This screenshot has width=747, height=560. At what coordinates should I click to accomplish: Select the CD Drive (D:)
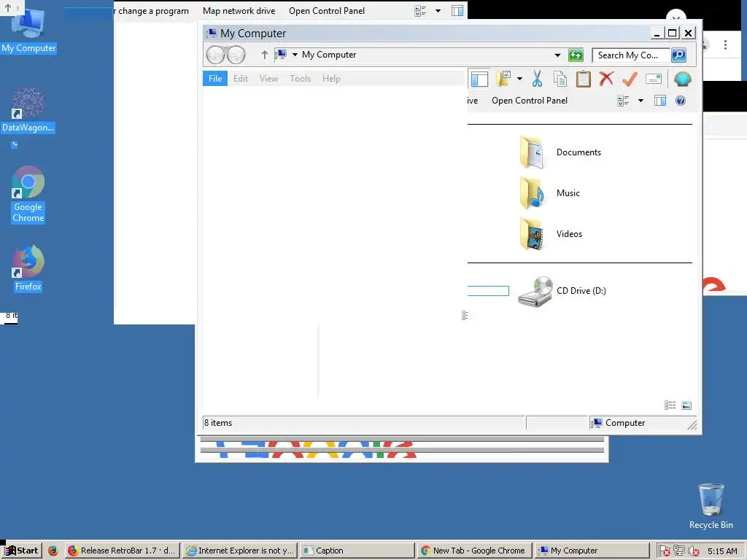click(562, 291)
